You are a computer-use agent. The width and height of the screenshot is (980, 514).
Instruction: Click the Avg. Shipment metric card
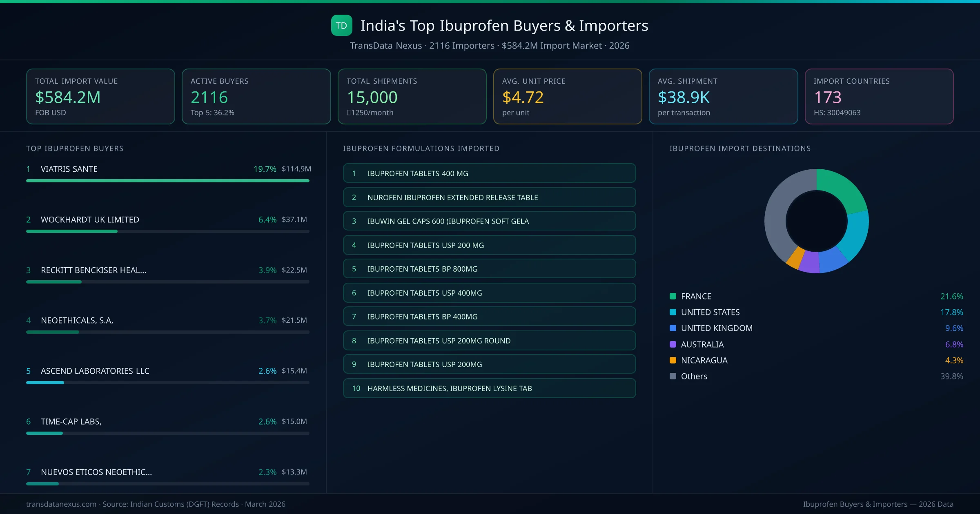tap(724, 96)
